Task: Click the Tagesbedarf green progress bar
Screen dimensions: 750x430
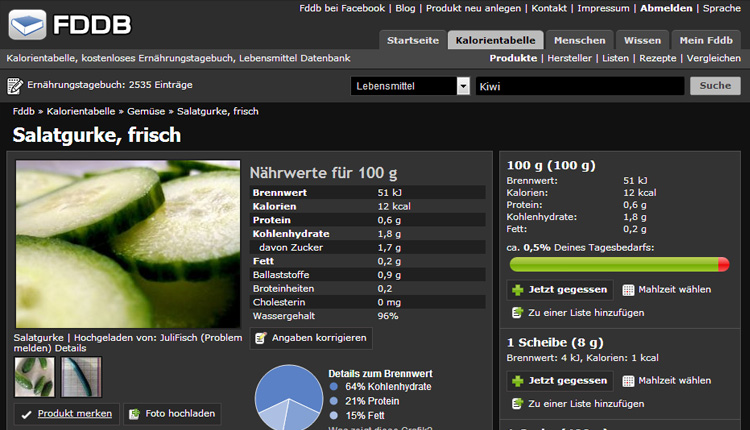Action: (619, 265)
